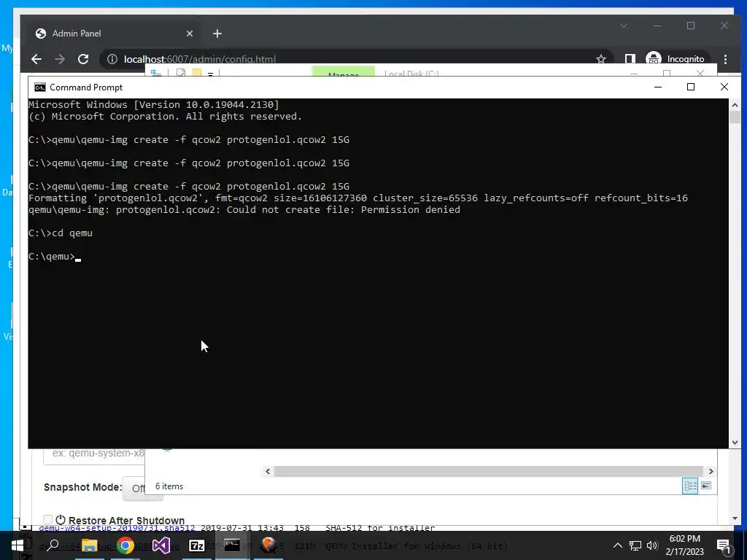Click the Incognito profile indicator
This screenshot has height=560, width=747.
(676, 59)
